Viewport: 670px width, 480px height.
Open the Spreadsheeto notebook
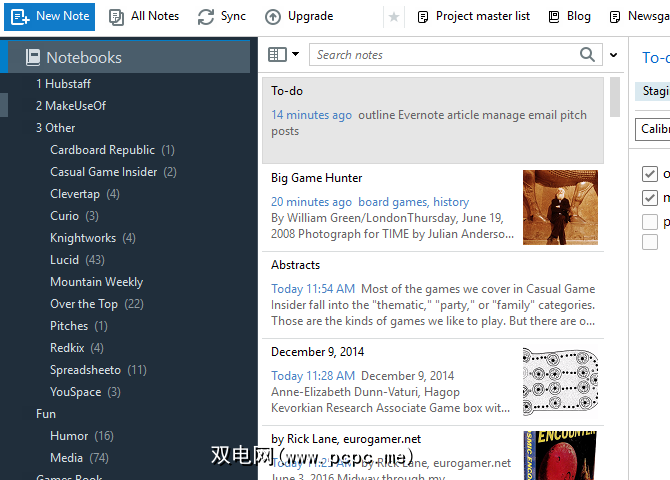click(98, 370)
